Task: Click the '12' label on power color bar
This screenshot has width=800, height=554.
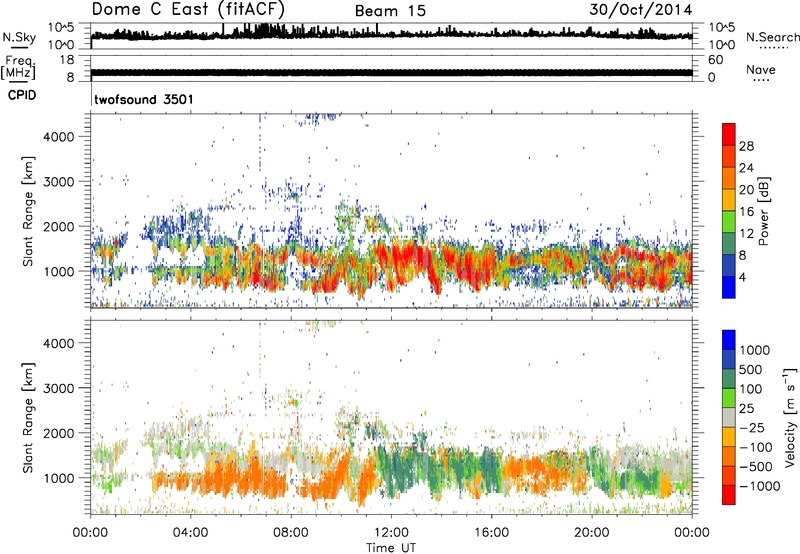Action: (x=746, y=234)
